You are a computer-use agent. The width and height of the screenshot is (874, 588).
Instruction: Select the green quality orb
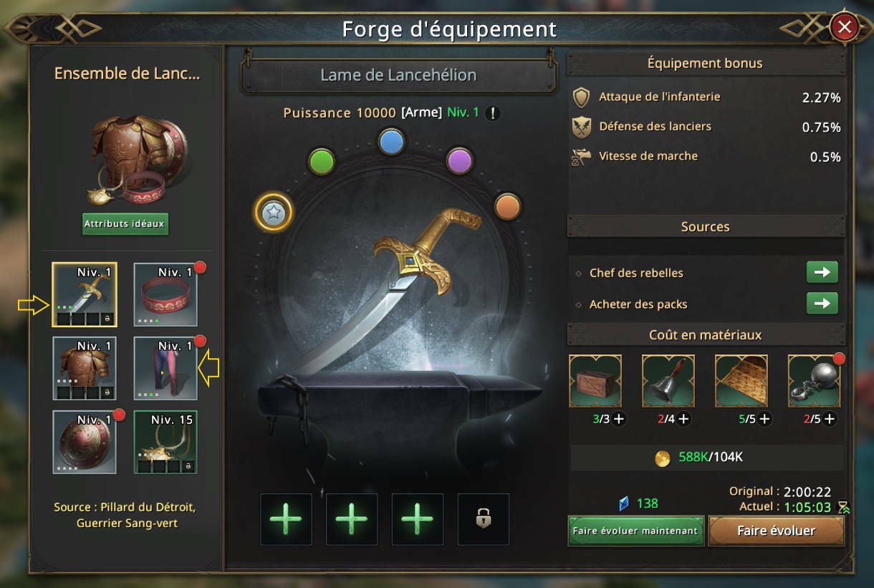tap(322, 161)
